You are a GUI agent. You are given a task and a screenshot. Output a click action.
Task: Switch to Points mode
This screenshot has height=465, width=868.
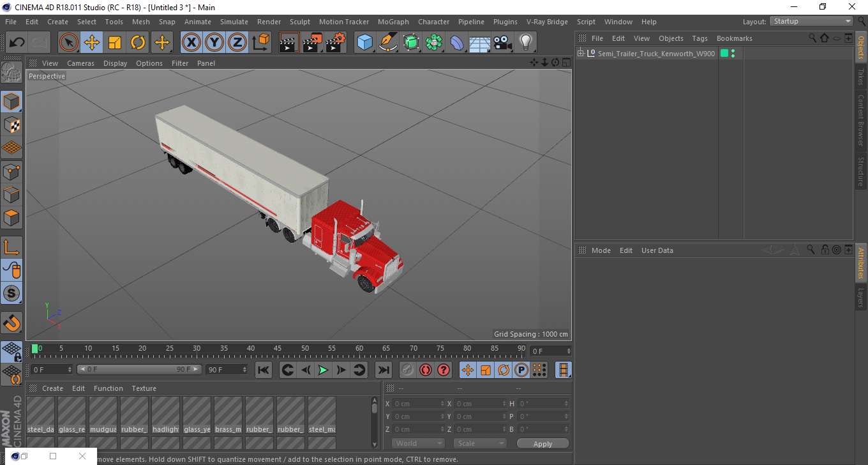[x=11, y=171]
